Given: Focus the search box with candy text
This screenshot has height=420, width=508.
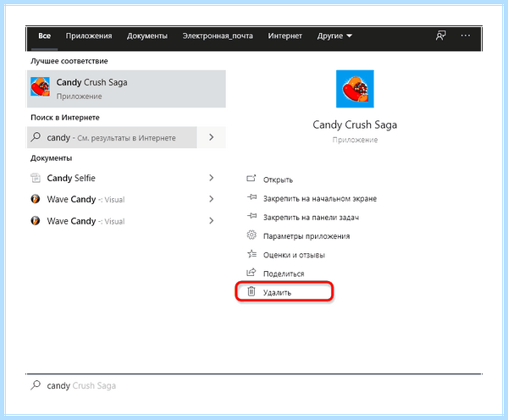Looking at the screenshot, I should coord(254,385).
